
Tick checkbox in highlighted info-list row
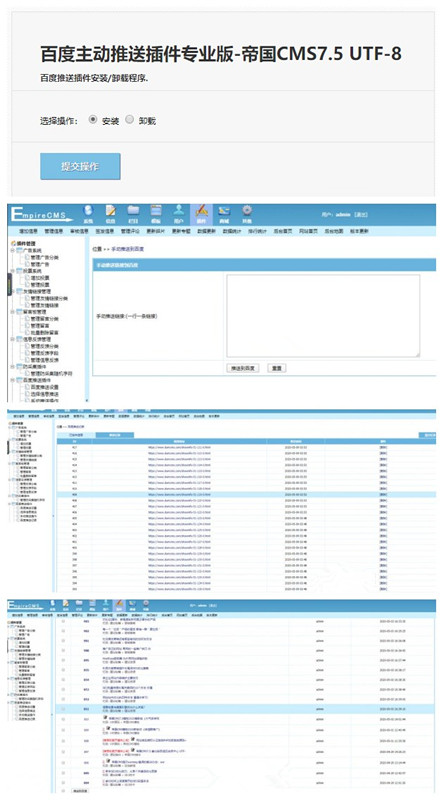[x=64, y=709]
